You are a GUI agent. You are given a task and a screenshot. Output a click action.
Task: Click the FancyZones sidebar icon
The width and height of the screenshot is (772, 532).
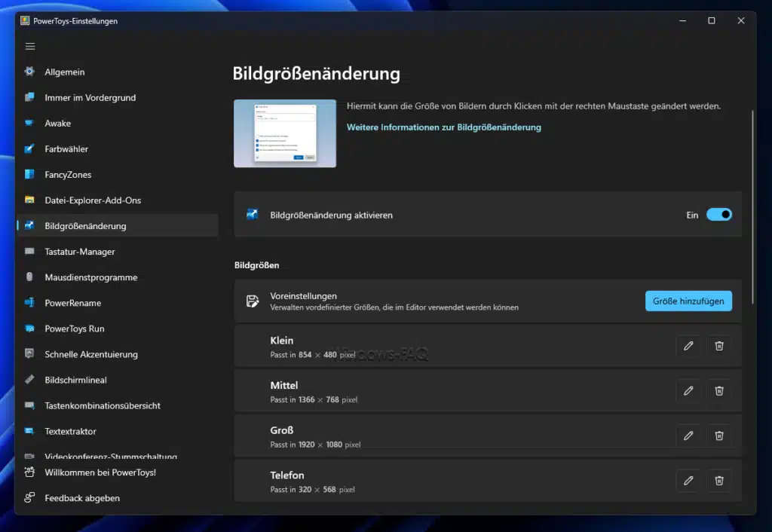[29, 174]
